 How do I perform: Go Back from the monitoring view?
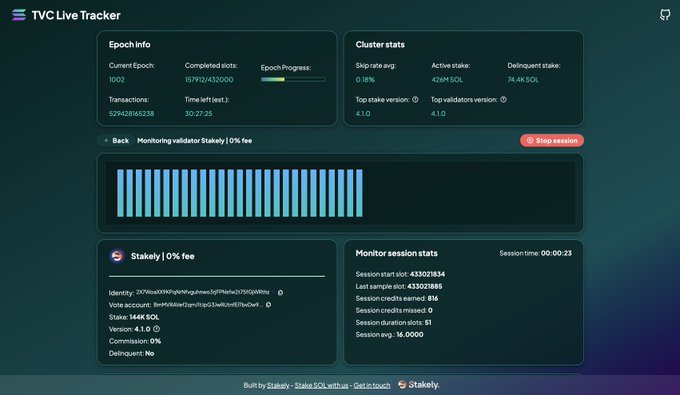(x=116, y=140)
